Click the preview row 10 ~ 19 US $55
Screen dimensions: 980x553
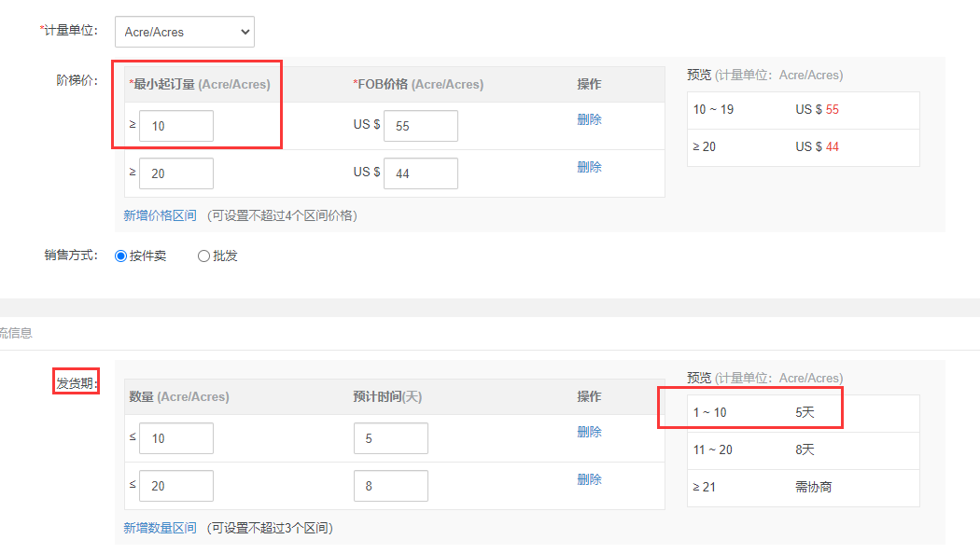point(803,110)
